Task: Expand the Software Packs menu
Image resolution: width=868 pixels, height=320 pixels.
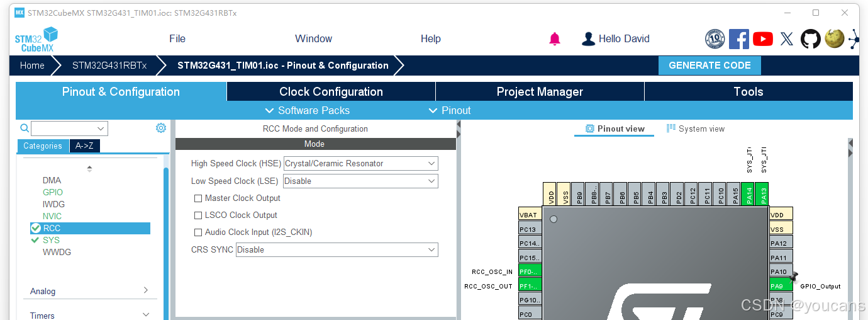Action: tap(308, 110)
